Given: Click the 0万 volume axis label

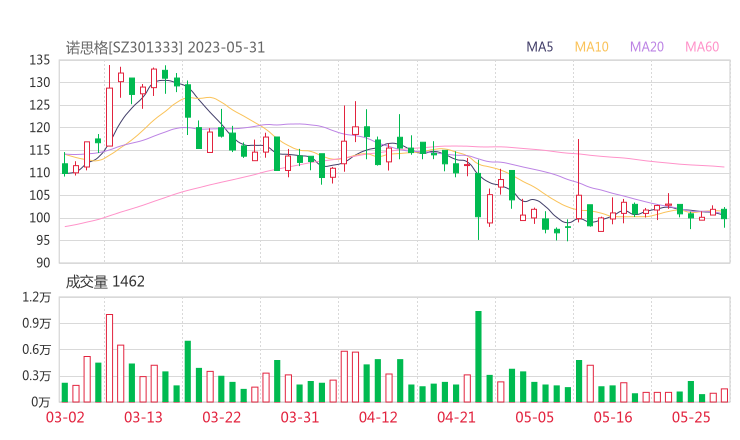Looking at the screenshot, I should (41, 402).
